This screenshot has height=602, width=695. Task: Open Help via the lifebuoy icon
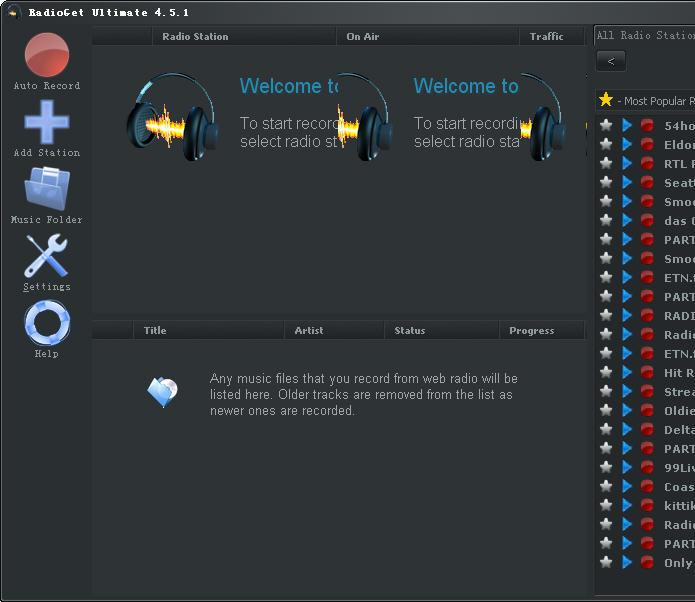point(47,322)
